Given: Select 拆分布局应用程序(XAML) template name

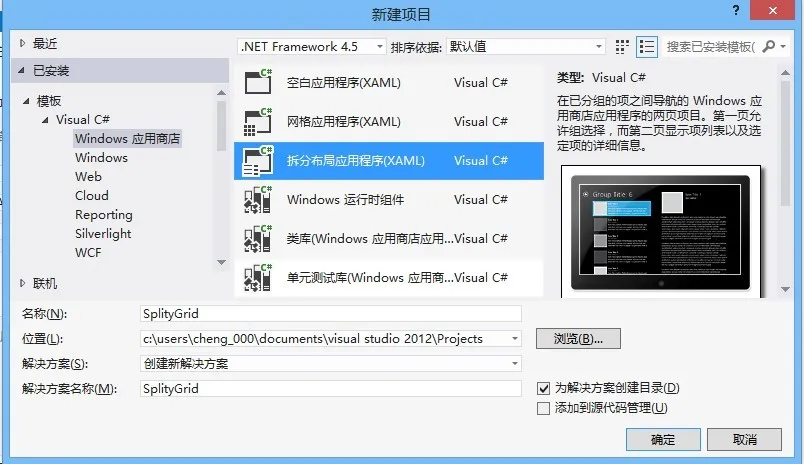Looking at the screenshot, I should [x=355, y=160].
